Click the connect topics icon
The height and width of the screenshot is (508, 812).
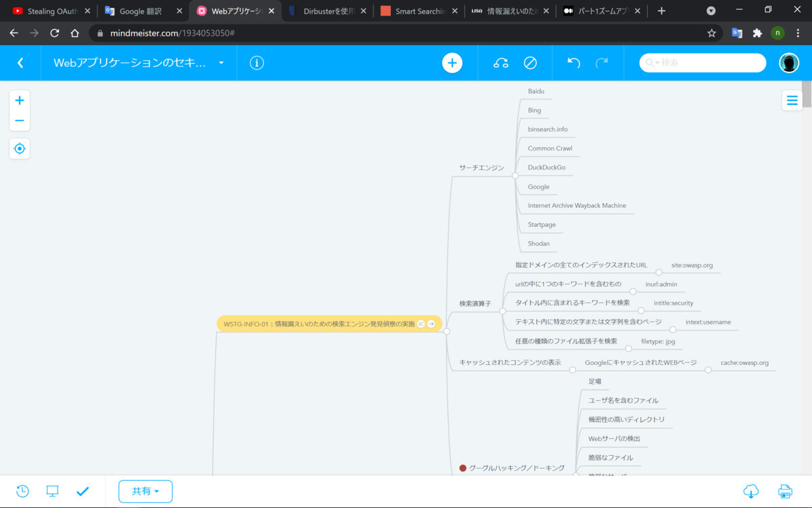click(x=501, y=63)
